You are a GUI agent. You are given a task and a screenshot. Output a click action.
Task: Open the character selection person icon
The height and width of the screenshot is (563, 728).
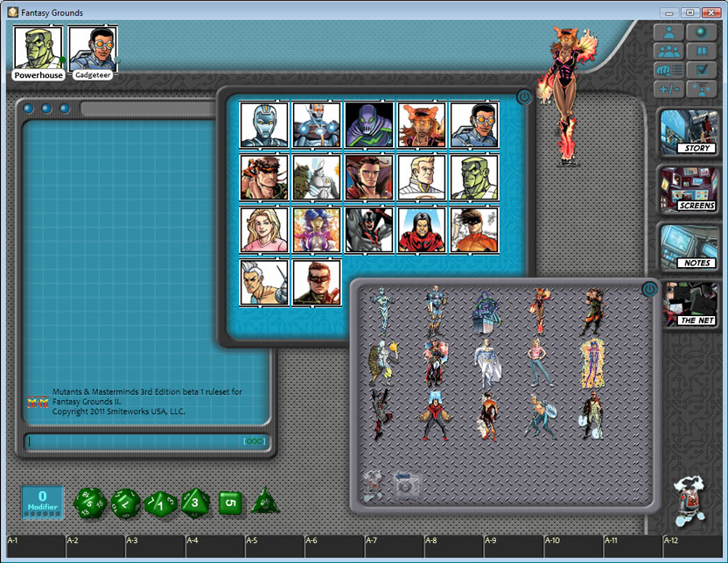pos(668,33)
